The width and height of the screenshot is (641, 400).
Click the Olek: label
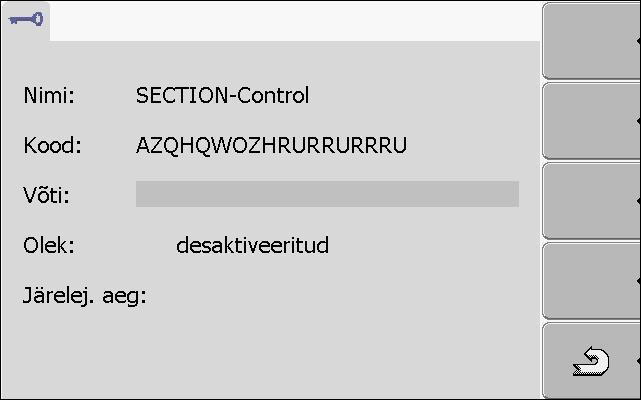pyautogui.click(x=49, y=245)
